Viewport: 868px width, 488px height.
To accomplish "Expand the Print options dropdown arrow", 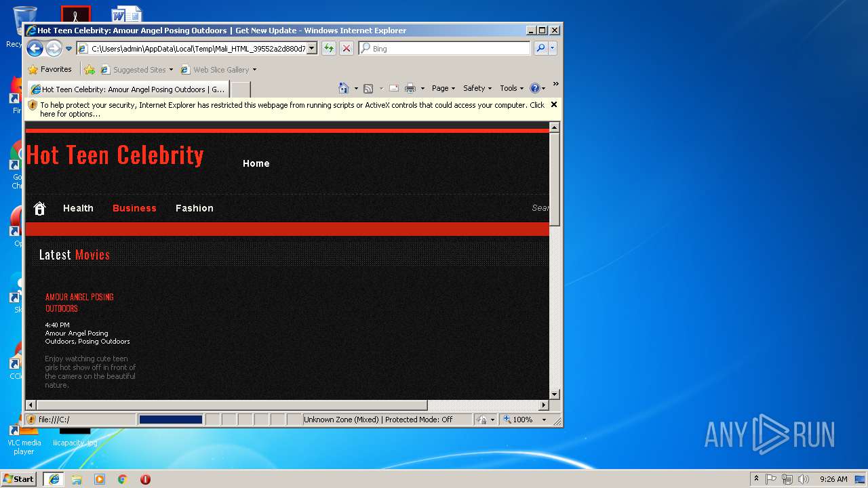I will click(x=422, y=88).
